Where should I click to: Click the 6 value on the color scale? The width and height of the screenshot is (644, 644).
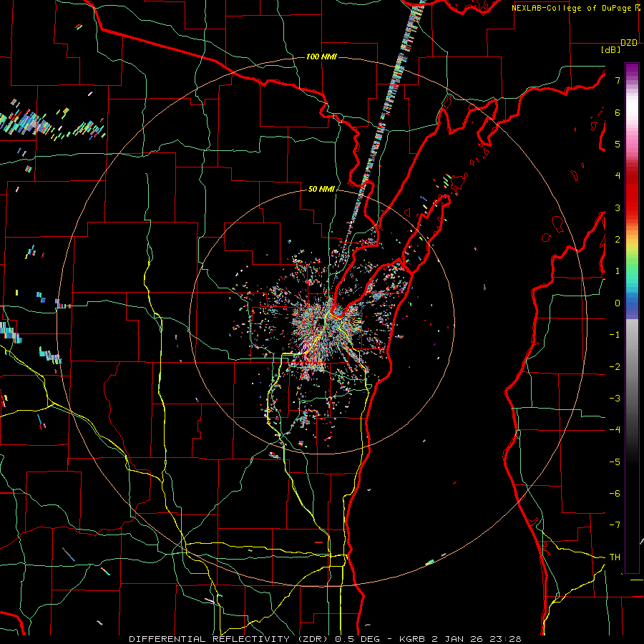tap(618, 112)
